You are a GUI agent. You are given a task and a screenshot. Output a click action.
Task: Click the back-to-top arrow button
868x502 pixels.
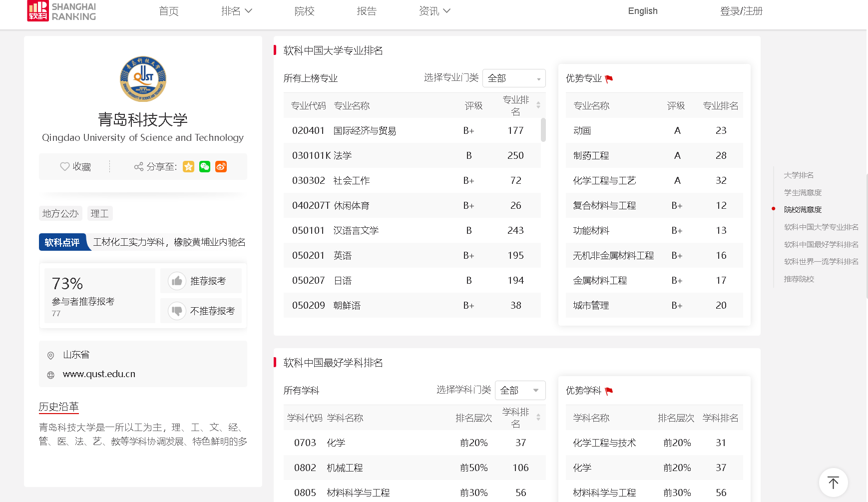coord(833,483)
